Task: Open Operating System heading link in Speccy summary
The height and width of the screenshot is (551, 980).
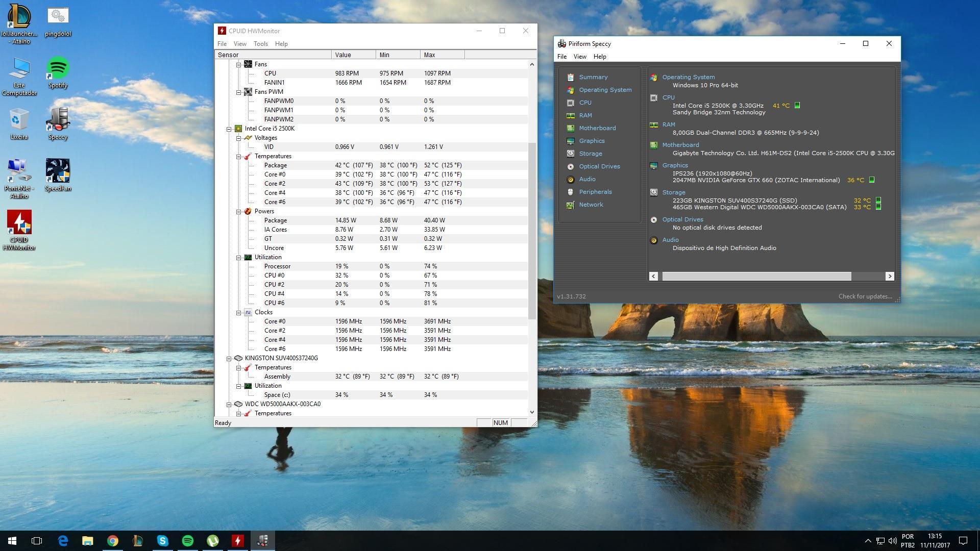Action: point(689,77)
